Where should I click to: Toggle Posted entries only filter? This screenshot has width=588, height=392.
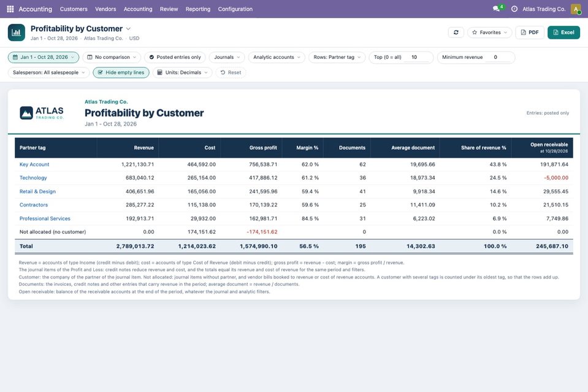tap(175, 57)
